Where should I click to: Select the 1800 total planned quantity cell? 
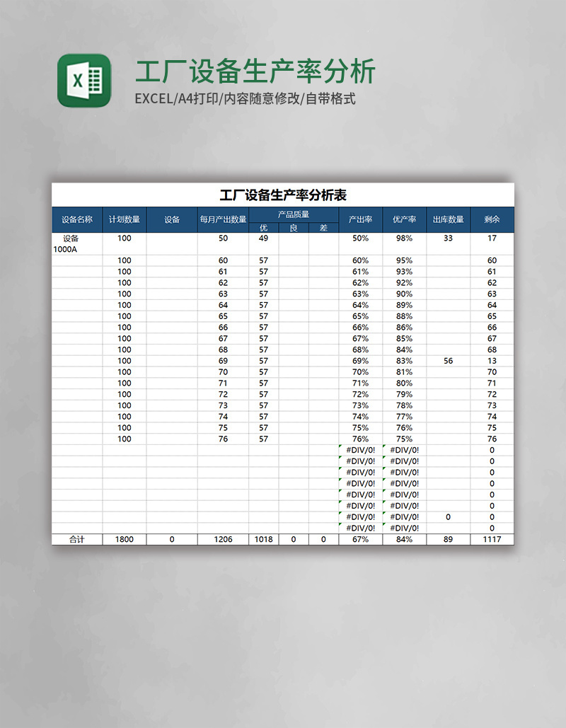tap(125, 538)
